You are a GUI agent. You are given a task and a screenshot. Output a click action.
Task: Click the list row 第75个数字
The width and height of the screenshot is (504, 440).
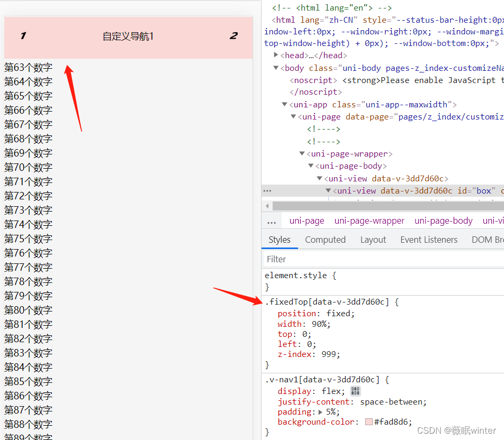click(28, 239)
